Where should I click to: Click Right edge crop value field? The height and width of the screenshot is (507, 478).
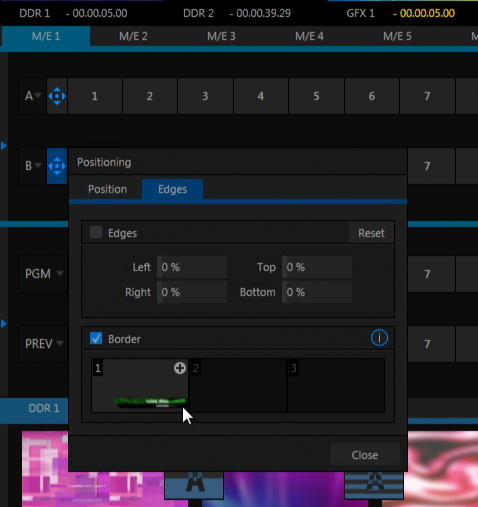(x=192, y=292)
